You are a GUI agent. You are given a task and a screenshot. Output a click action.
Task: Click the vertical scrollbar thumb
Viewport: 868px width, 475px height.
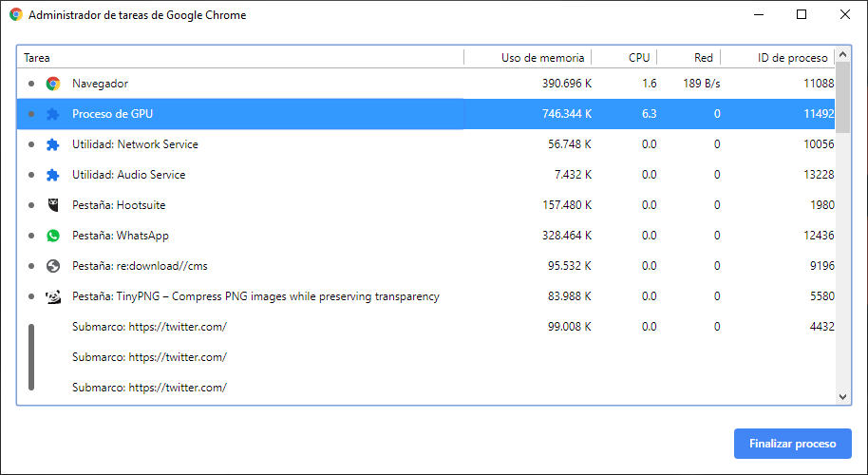842,98
